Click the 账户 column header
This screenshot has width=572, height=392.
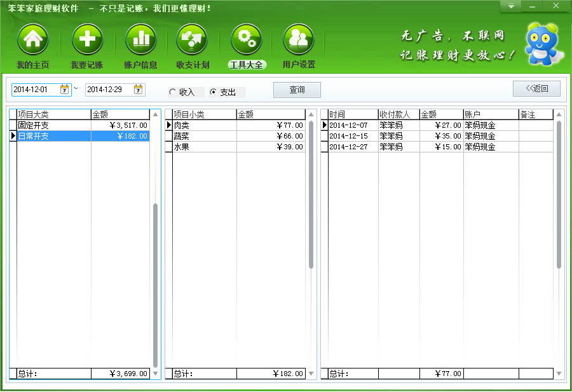491,114
